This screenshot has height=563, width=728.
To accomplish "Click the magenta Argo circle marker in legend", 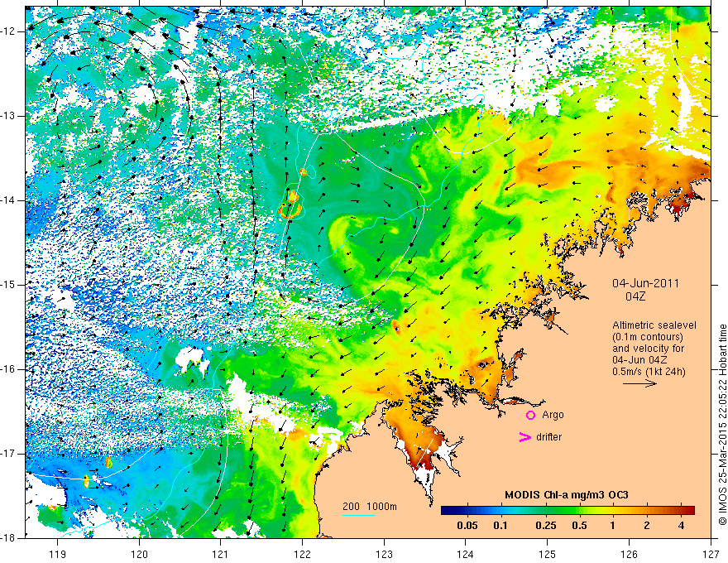I will (530, 416).
